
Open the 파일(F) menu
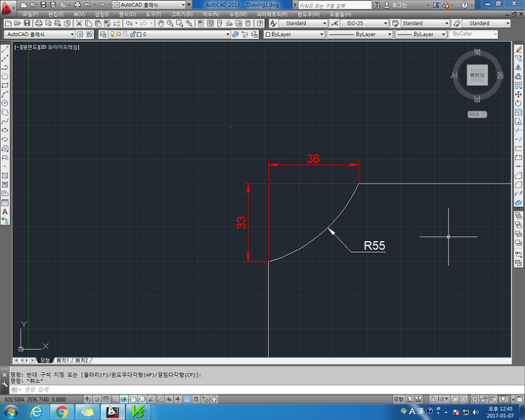click(x=30, y=14)
